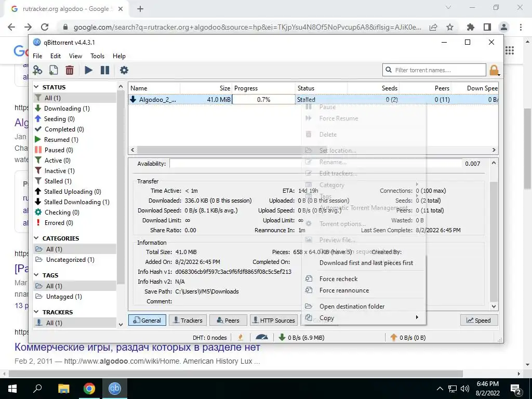Switch to the General tab

147,320
